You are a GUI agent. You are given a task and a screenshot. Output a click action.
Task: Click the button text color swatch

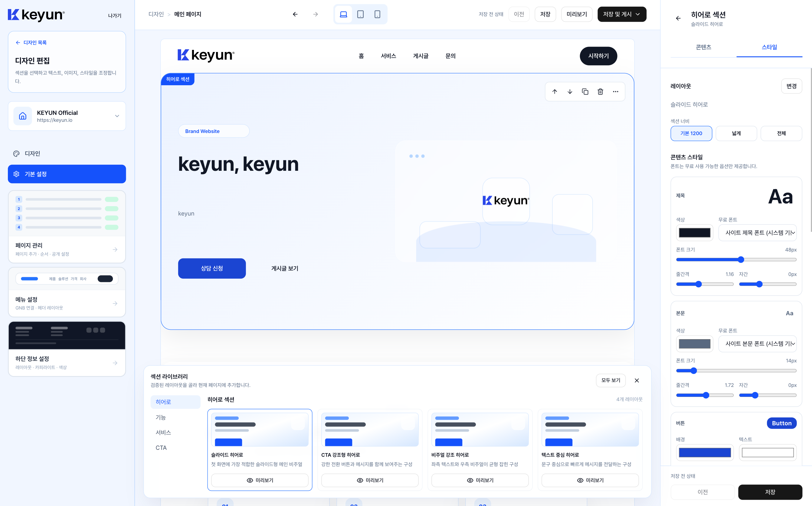(x=768, y=452)
